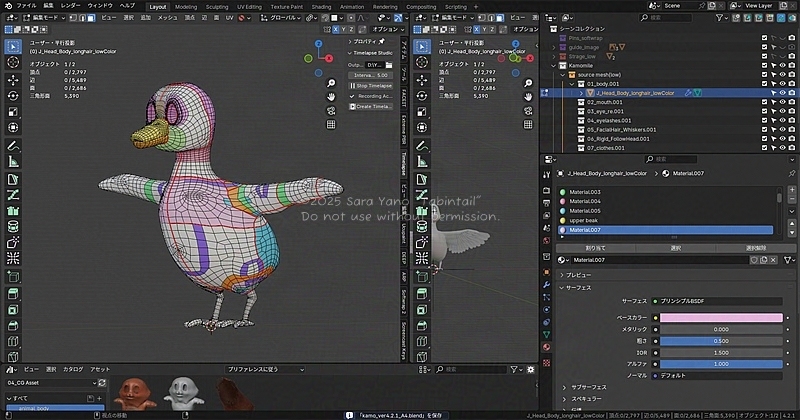The height and width of the screenshot is (420, 800).
Task: Toggle render camera icon for 03_eye_re.001
Action: [792, 111]
